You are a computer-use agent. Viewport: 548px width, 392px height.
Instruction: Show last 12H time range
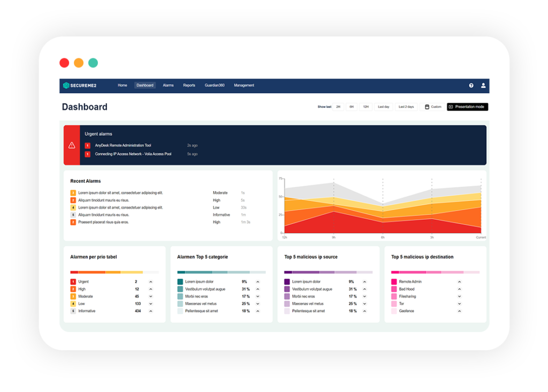366,107
